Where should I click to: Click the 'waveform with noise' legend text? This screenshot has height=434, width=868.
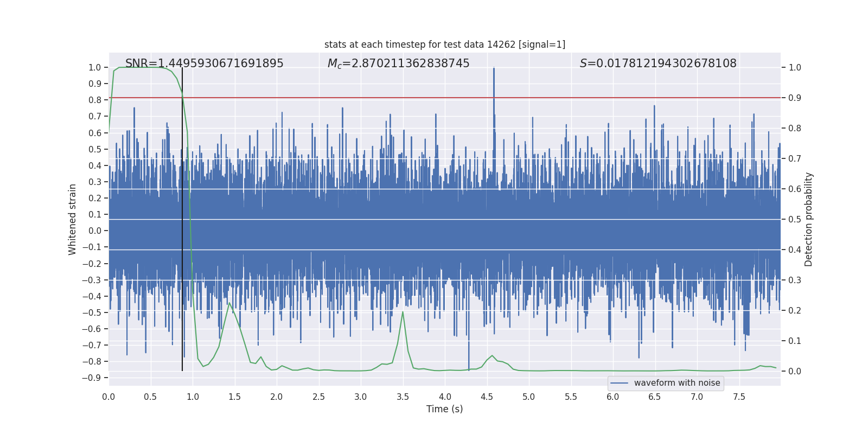[x=677, y=383]
